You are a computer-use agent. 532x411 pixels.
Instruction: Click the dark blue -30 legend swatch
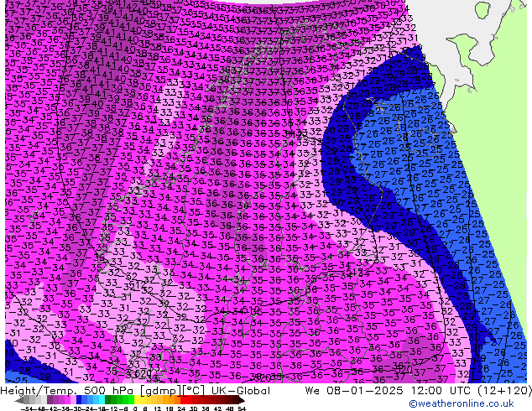click(x=79, y=399)
